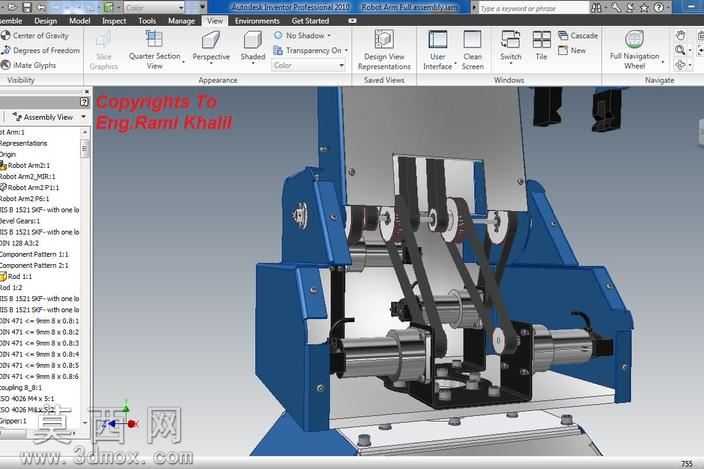
Task: Select Robot Arm2_MIR:1 in browser
Action: pyautogui.click(x=28, y=176)
